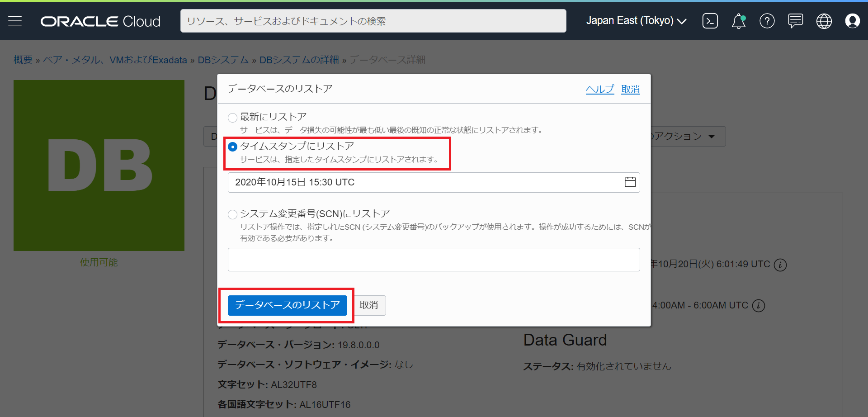Launch the Cloud Shell terminal icon
The width and height of the screenshot is (868, 417).
click(710, 21)
